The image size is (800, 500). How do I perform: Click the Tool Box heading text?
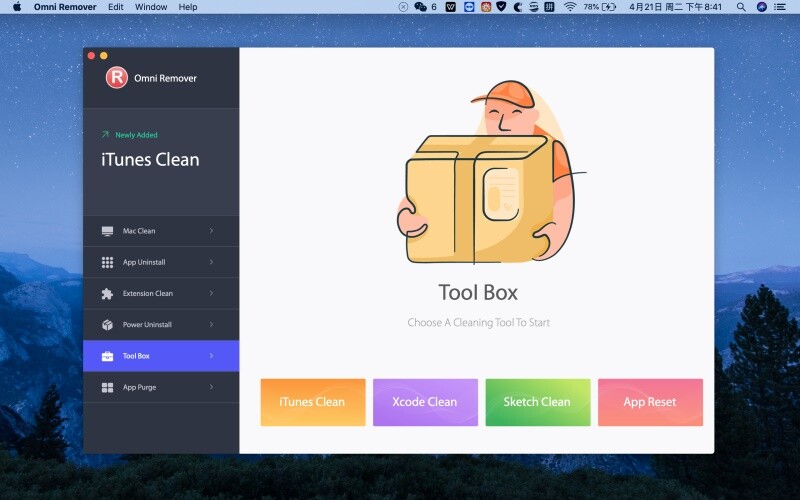[478, 292]
